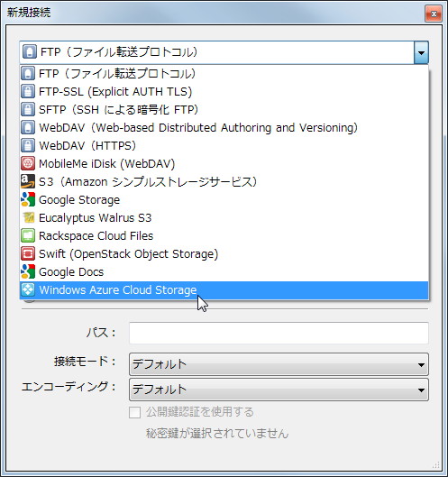Click the SFTP padlock icon
This screenshot has height=477, width=448.
point(28,109)
